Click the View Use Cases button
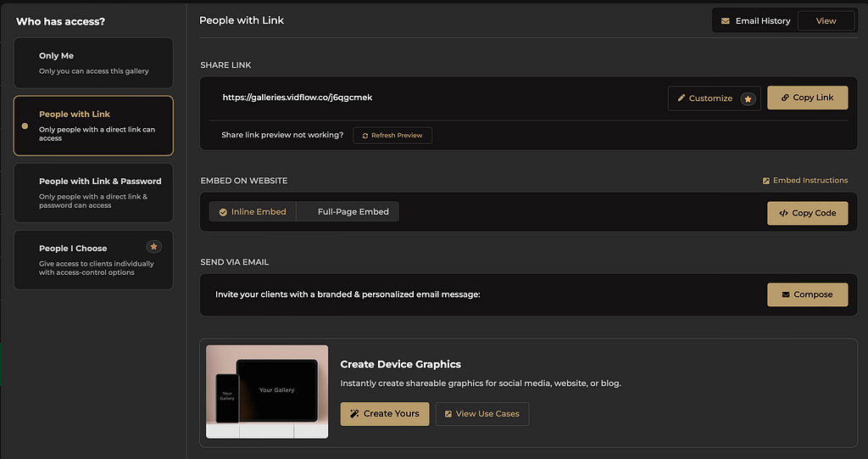This screenshot has height=459, width=868. click(482, 413)
